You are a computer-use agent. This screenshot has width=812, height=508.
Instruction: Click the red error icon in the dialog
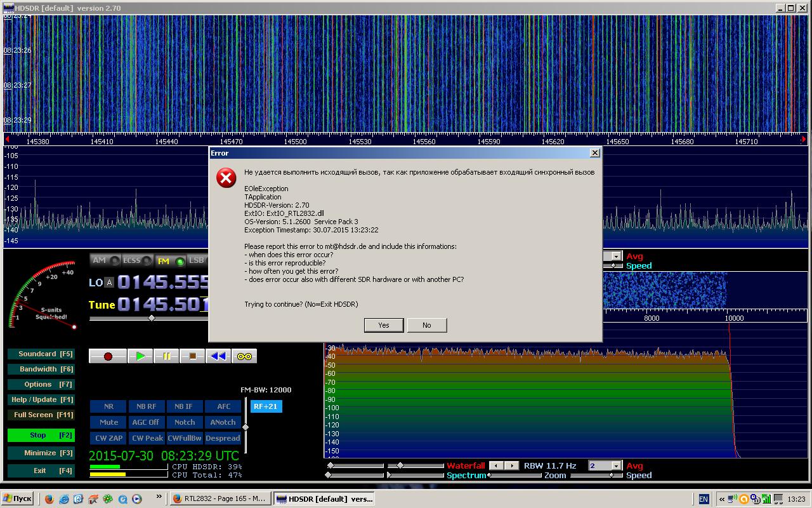tap(226, 178)
